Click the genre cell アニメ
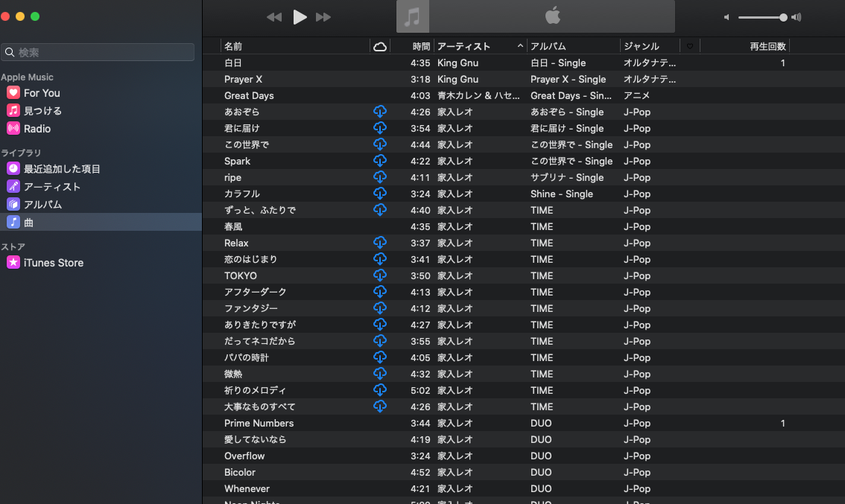 (636, 95)
